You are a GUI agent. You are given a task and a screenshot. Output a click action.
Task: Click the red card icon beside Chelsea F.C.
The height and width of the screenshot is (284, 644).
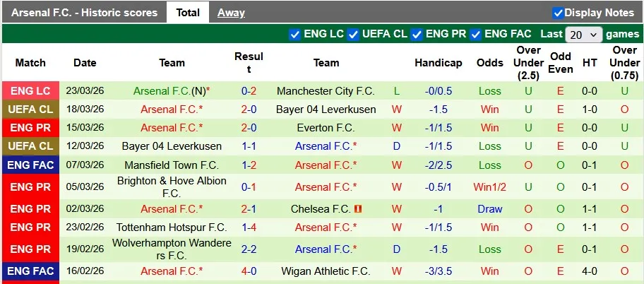(358, 209)
